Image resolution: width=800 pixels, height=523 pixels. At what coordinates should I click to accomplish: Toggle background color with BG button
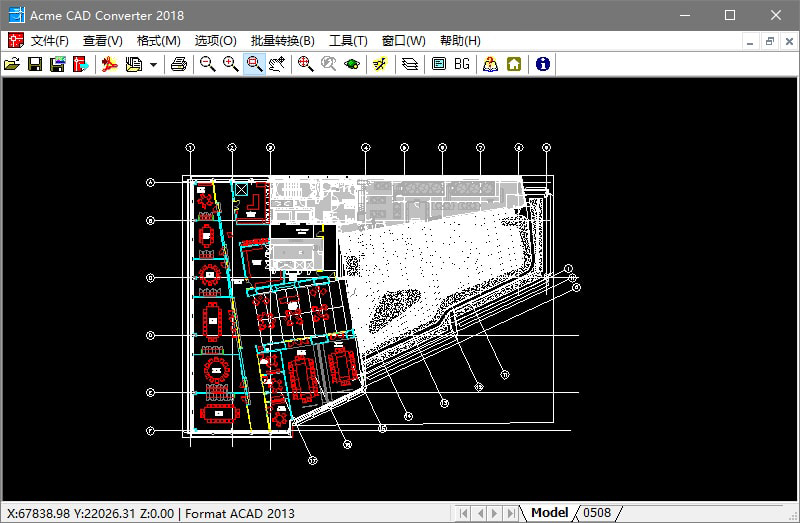click(x=462, y=64)
